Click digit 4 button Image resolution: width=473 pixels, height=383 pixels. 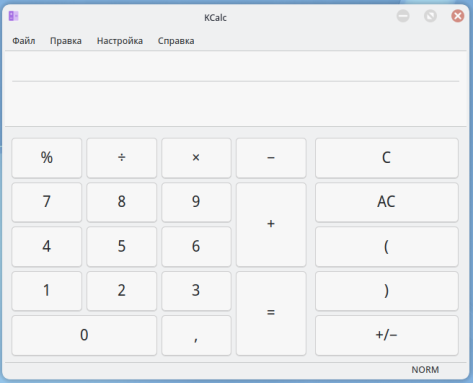coord(47,247)
